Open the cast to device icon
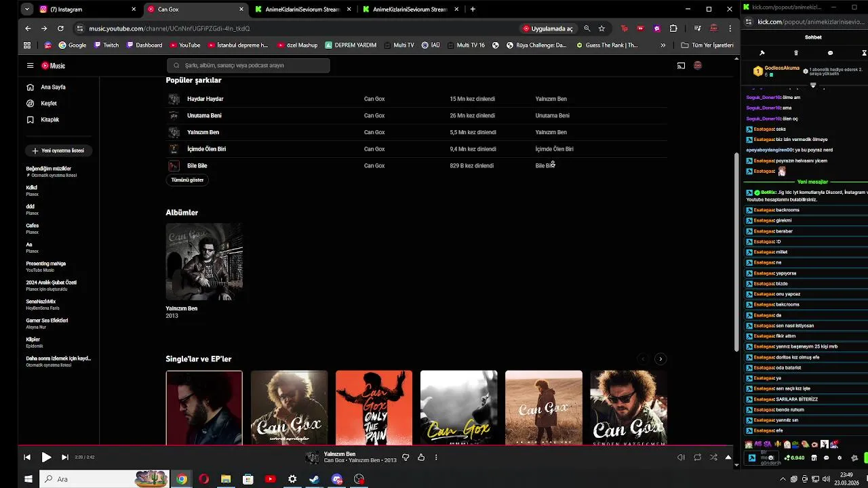 (681, 66)
